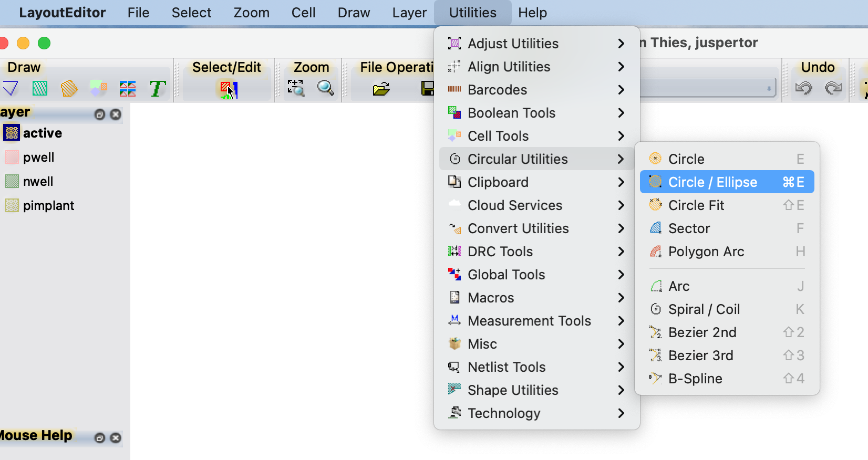Image resolution: width=868 pixels, height=460 pixels.
Task: Undock the Mouse Help panel
Action: tap(100, 438)
